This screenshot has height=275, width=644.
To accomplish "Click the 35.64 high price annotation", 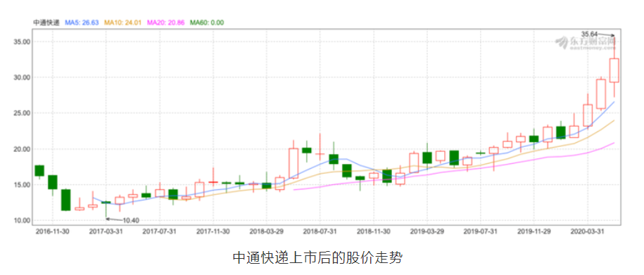I will pyautogui.click(x=589, y=34).
